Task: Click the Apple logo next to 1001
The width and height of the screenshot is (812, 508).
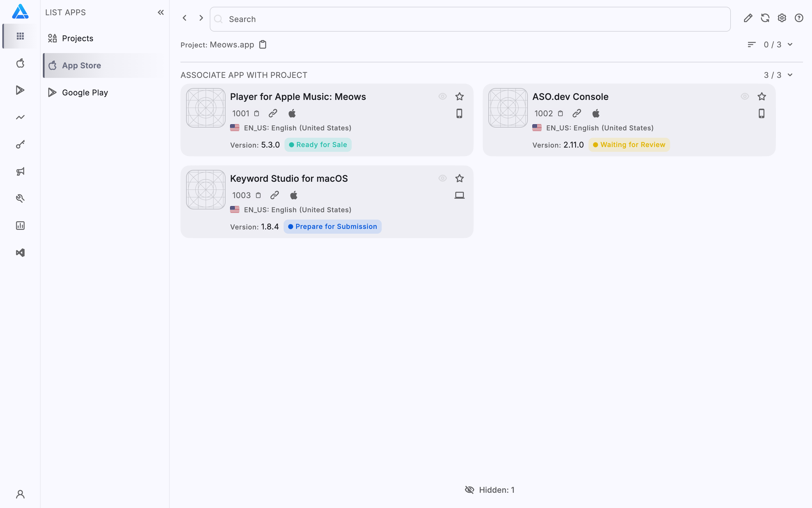Action: (x=292, y=113)
